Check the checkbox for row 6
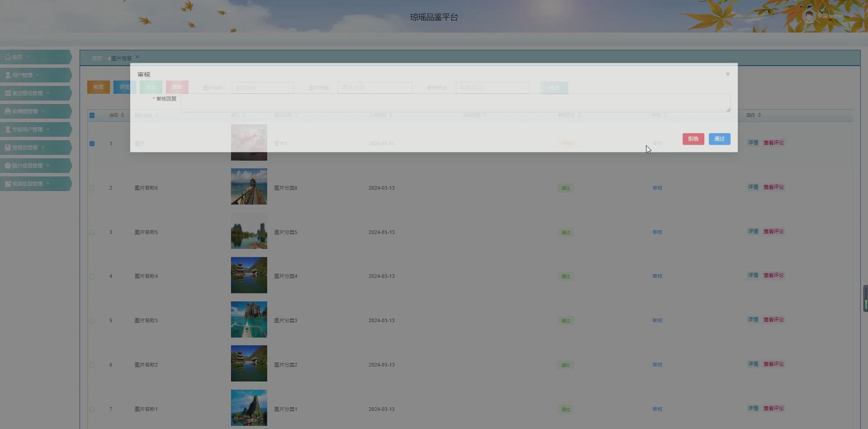 point(92,365)
